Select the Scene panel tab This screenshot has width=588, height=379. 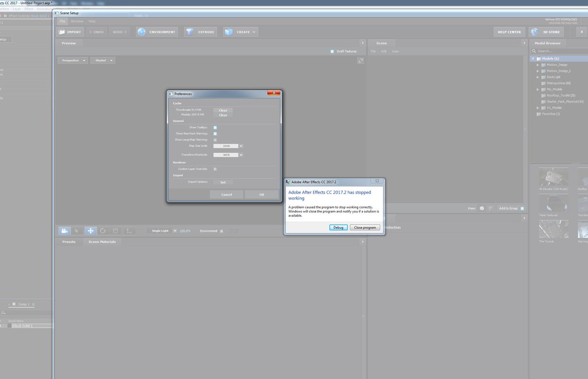coord(381,43)
